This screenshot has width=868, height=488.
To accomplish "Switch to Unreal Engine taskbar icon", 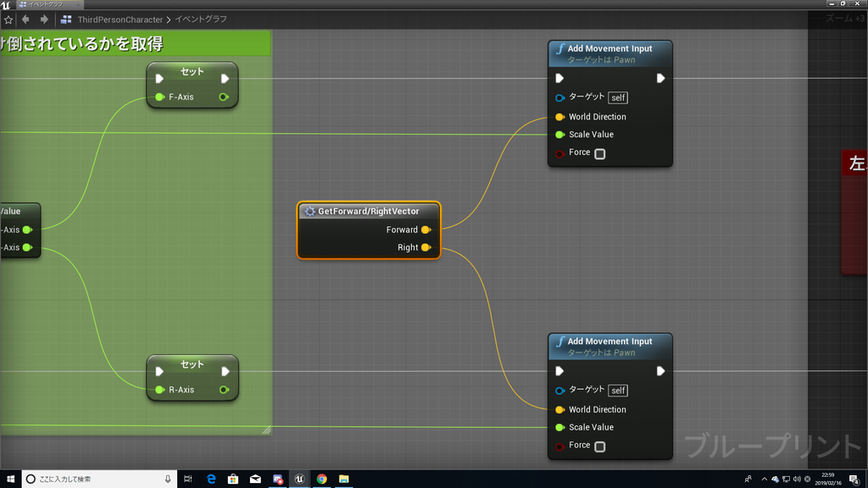I will point(299,480).
